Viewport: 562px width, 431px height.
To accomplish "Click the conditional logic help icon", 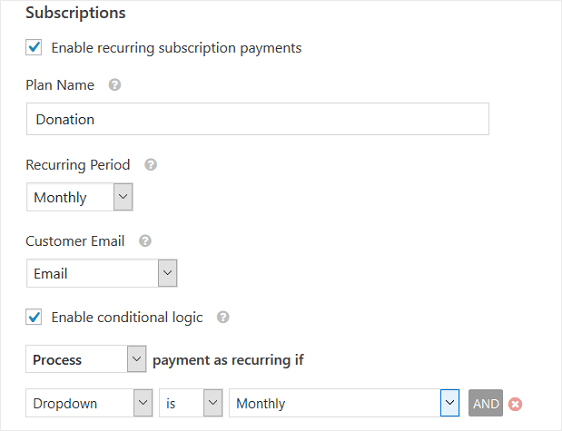I will 223,317.
